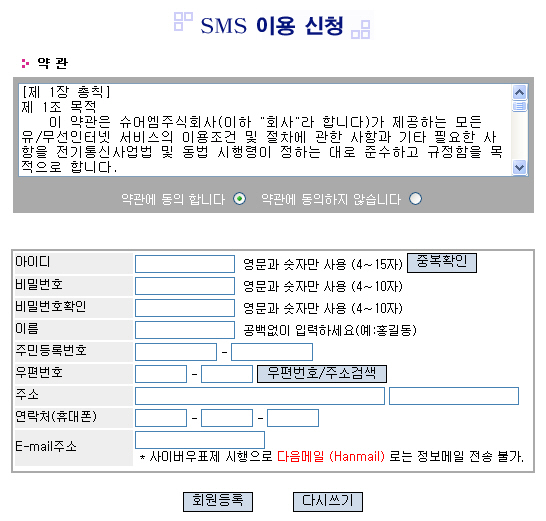The image size is (546, 521).
Task: Click second 주민등록번호 input box
Action: click(x=272, y=352)
